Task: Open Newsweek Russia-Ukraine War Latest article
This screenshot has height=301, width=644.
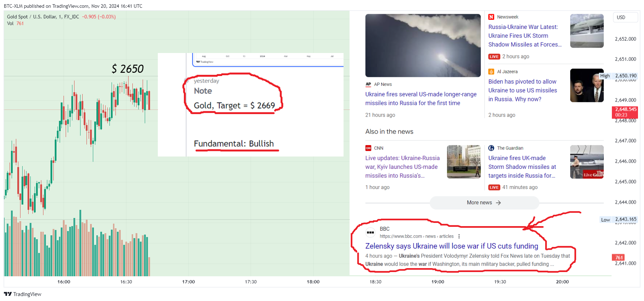Action: tap(525, 36)
